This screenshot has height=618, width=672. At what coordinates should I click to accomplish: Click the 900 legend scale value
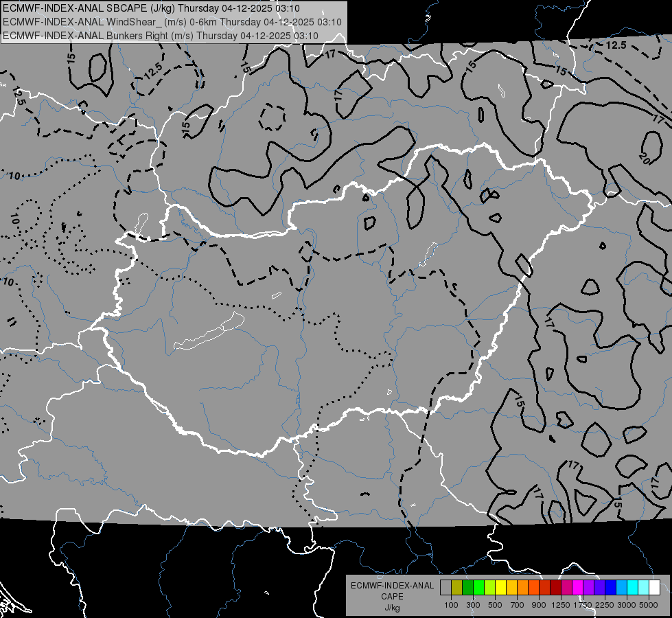click(x=539, y=605)
